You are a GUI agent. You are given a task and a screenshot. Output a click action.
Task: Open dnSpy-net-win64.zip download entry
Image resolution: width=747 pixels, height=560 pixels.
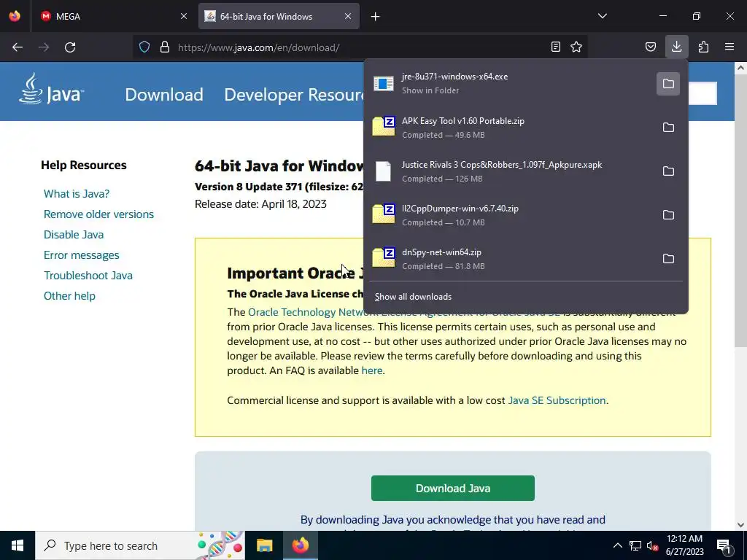tap(510, 259)
